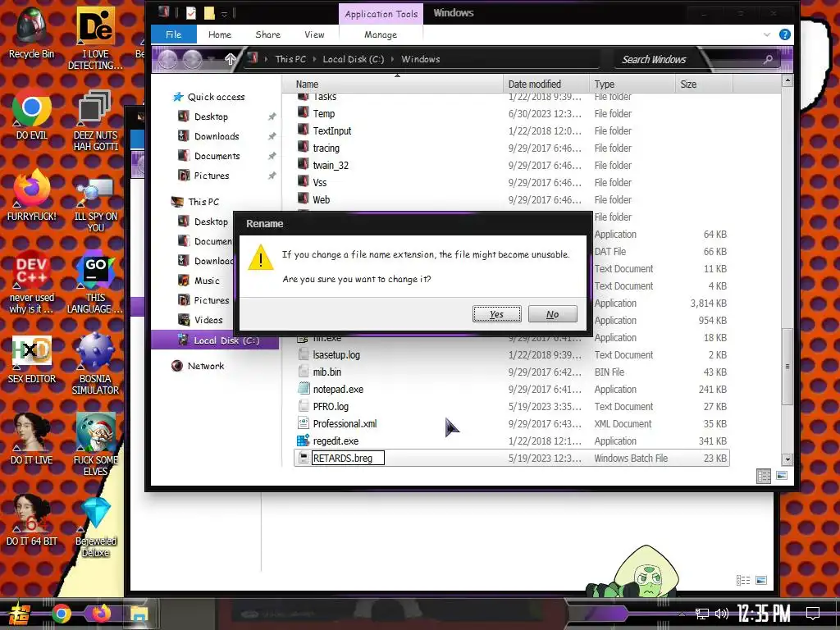The height and width of the screenshot is (630, 840).
Task: Click This PC in the address bar
Action: point(290,59)
